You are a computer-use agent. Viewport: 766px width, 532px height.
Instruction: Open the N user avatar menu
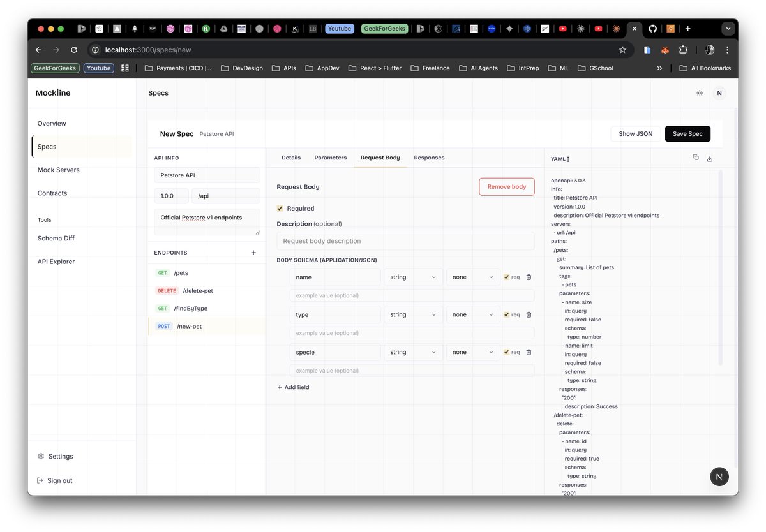719,93
